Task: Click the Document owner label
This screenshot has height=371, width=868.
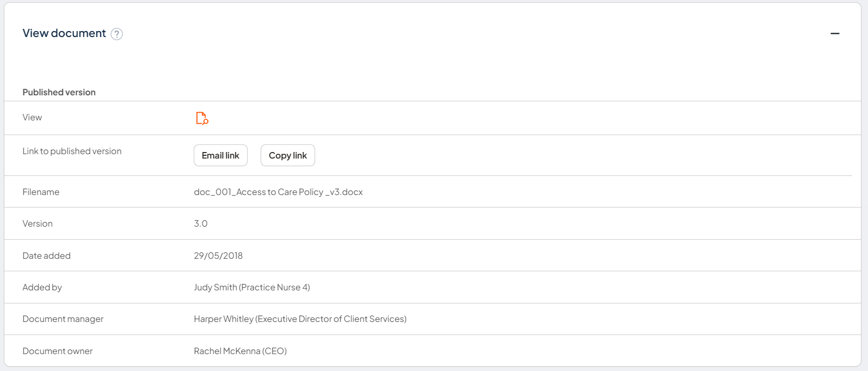Action: (57, 351)
